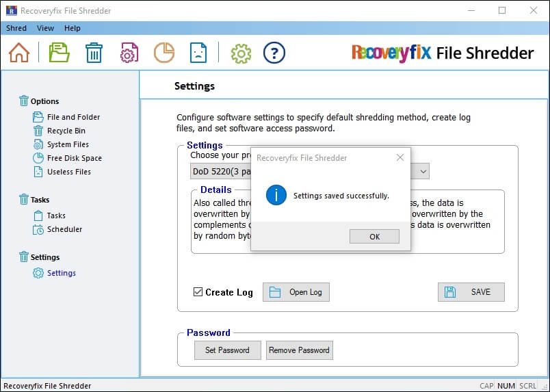Click the Recoveryfix File Shredder logo banner
This screenshot has width=550, height=392.
(x=443, y=53)
